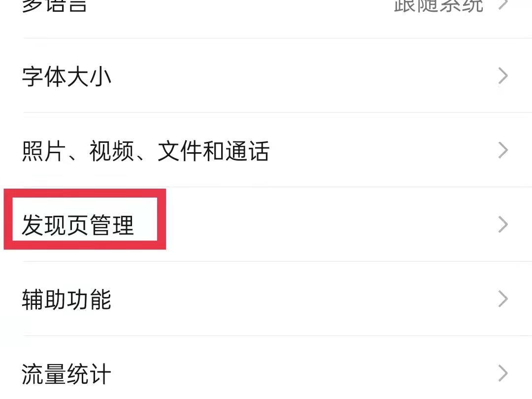Tap blank area right of 照片、视频、文件和通话
Viewport: 532px width, 399px height.
(x=383, y=150)
